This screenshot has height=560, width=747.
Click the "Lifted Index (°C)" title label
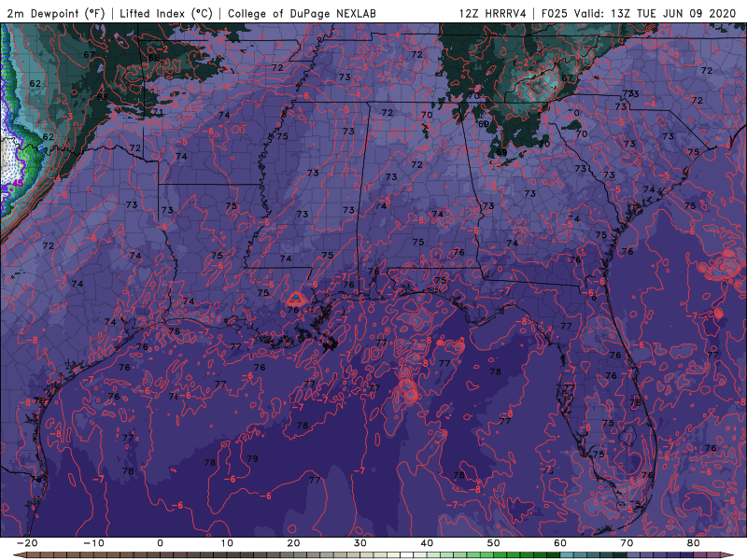pos(166,13)
